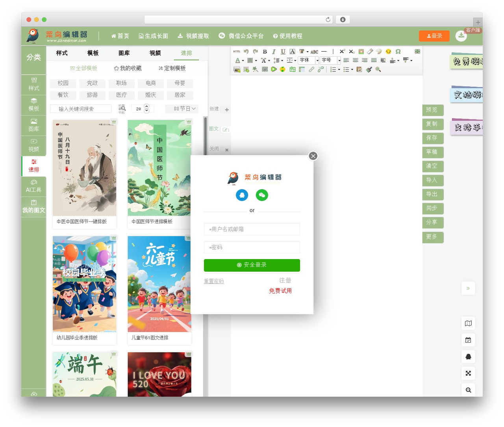Insert map icon

pos(293,69)
